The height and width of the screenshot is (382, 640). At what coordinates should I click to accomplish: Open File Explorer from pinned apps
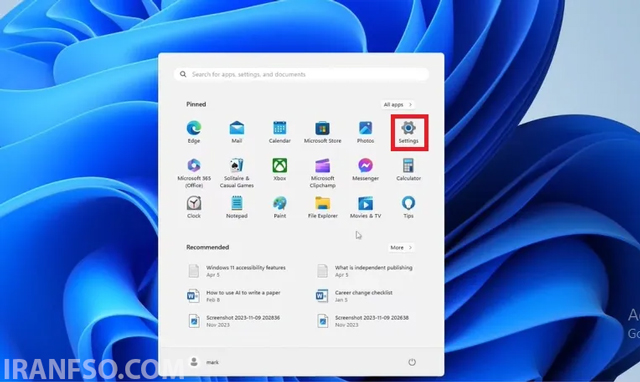322,207
